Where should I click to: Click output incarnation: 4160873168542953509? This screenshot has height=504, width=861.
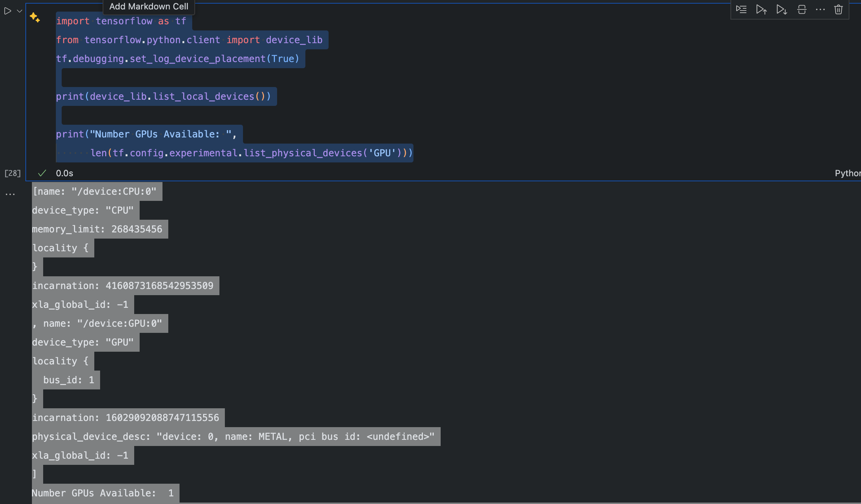[123, 286]
